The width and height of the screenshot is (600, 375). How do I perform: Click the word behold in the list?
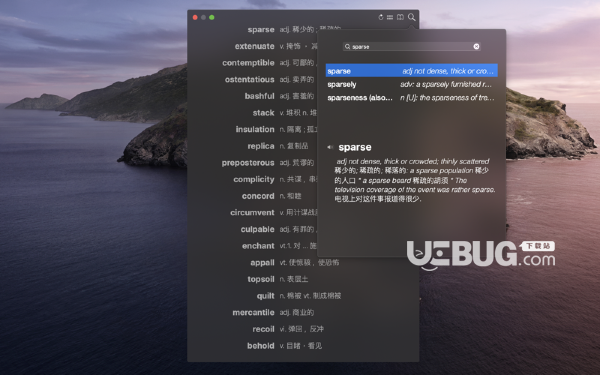coord(261,346)
